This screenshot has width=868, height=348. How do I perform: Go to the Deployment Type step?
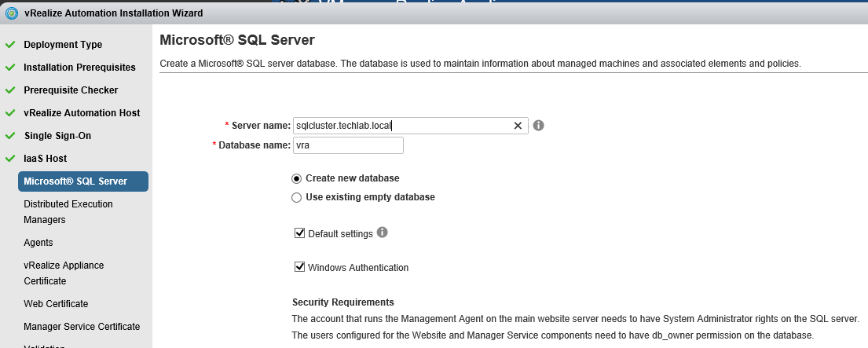pyautogui.click(x=63, y=44)
